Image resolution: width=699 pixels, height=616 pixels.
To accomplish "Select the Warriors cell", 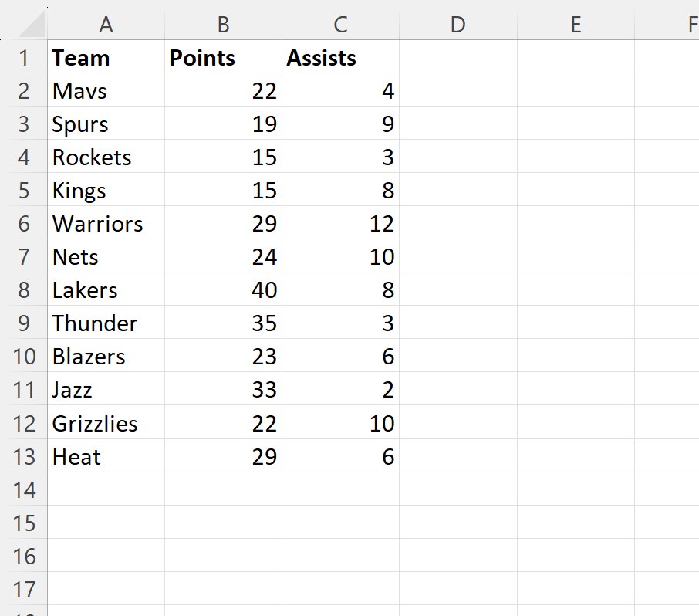I will click(106, 224).
